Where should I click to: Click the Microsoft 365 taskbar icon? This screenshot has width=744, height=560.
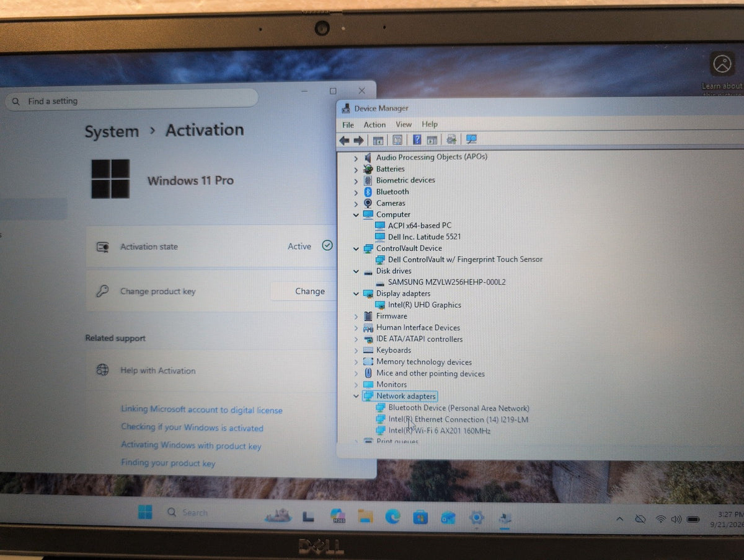pos(338,515)
